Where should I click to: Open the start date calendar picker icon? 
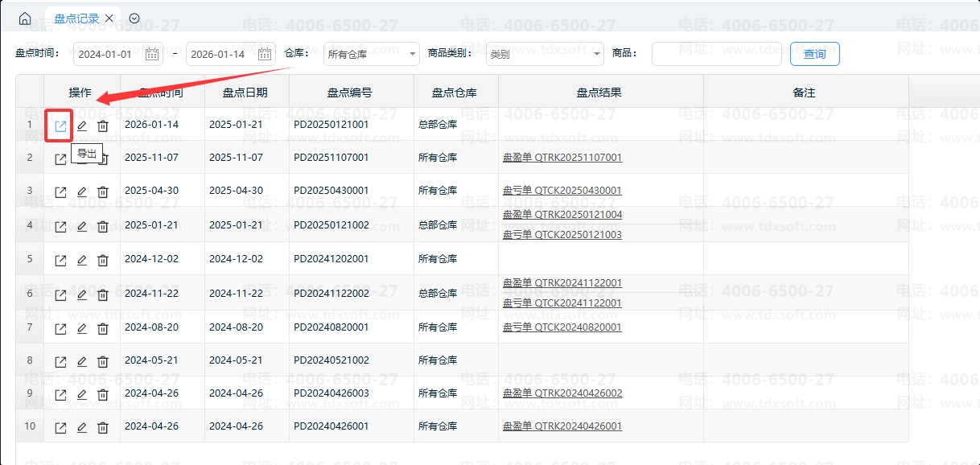pyautogui.click(x=152, y=55)
